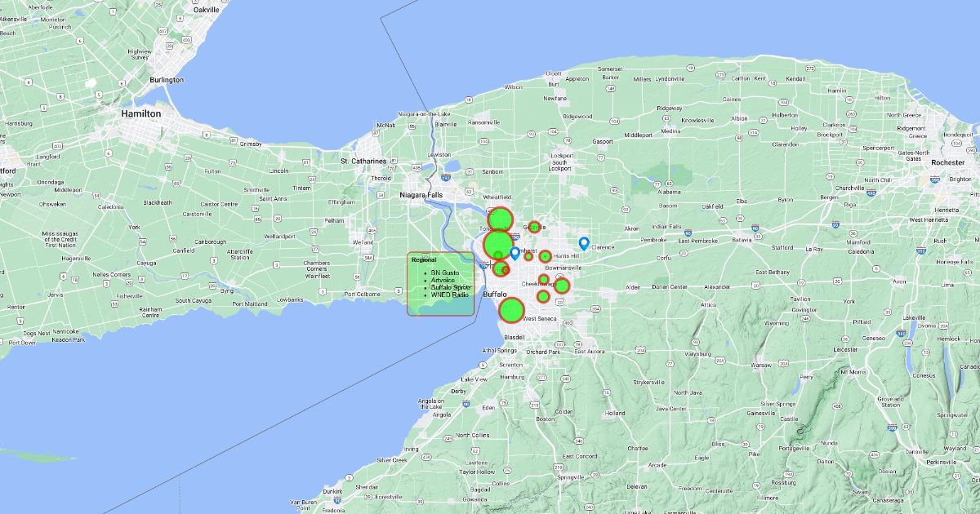Image resolution: width=980 pixels, height=514 pixels.
Task: Select the large green circle near West Seneca
Action: tap(511, 310)
